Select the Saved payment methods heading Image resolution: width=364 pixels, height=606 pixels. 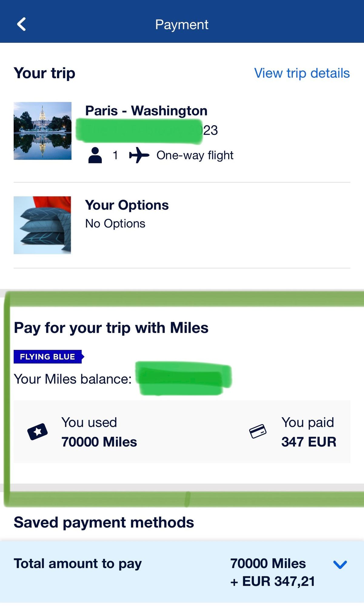point(104,522)
